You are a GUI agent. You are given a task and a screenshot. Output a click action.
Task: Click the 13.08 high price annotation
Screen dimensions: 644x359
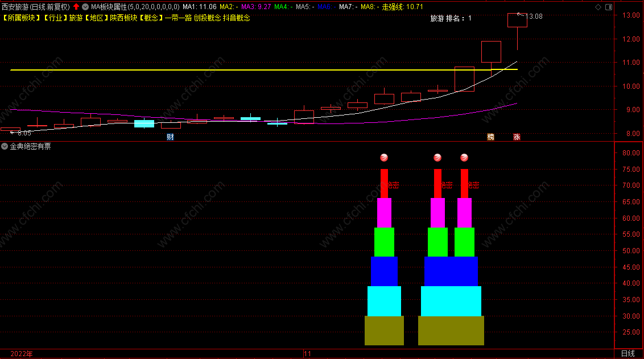tap(534, 16)
